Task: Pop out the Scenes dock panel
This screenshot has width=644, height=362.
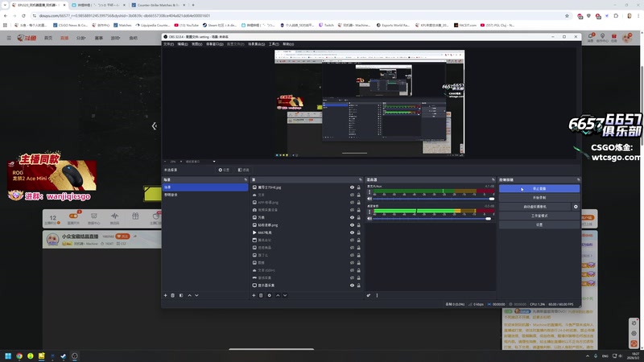Action: 246,179
